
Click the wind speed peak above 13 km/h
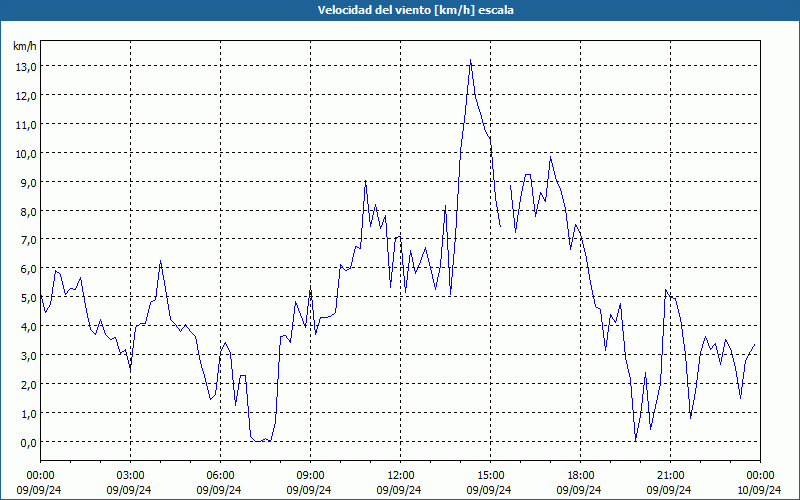pyautogui.click(x=470, y=60)
